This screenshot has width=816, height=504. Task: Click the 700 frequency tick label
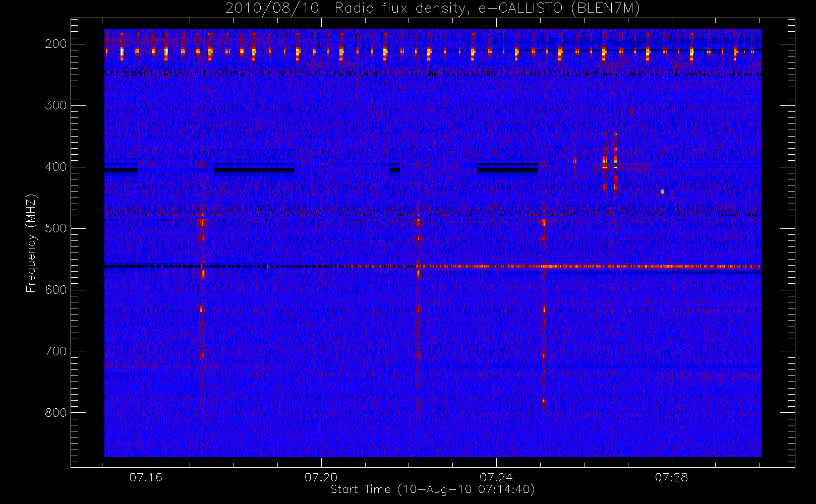(x=56, y=351)
